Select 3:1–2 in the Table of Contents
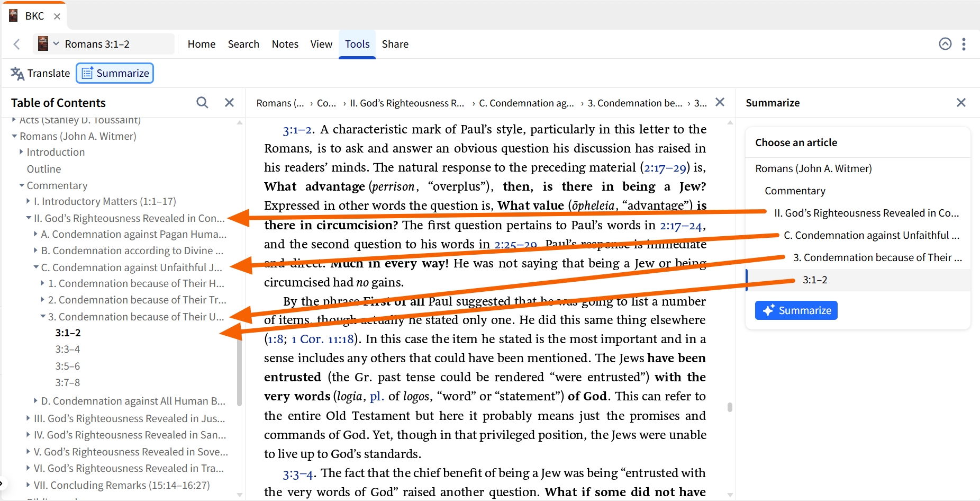 coord(68,333)
